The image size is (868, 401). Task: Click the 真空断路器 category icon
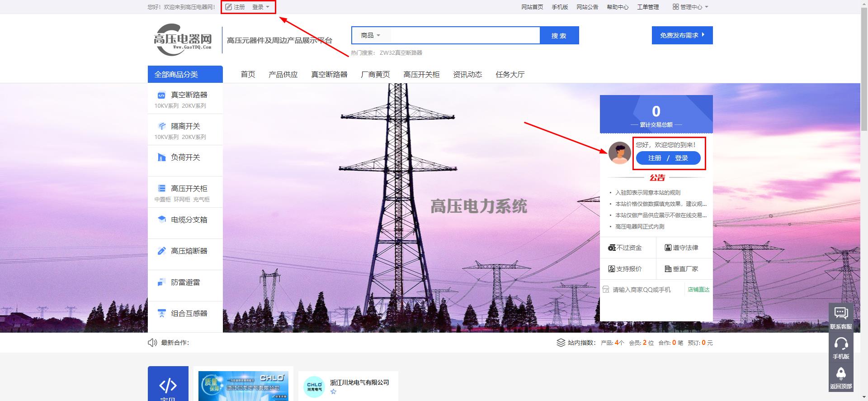click(x=161, y=95)
